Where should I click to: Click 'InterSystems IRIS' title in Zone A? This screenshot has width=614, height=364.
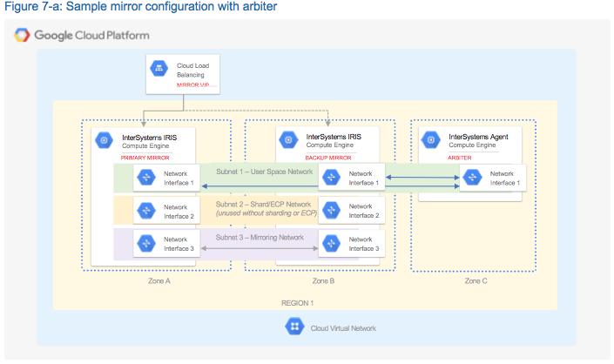[x=149, y=138]
